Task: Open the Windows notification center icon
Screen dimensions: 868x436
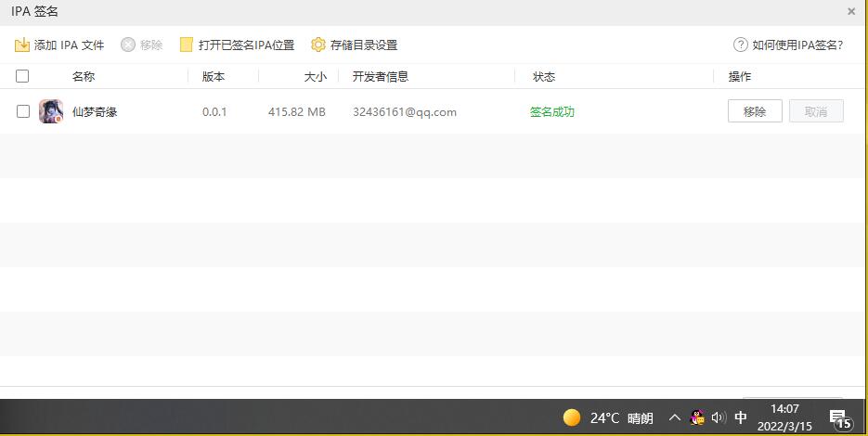Action: pyautogui.click(x=839, y=418)
